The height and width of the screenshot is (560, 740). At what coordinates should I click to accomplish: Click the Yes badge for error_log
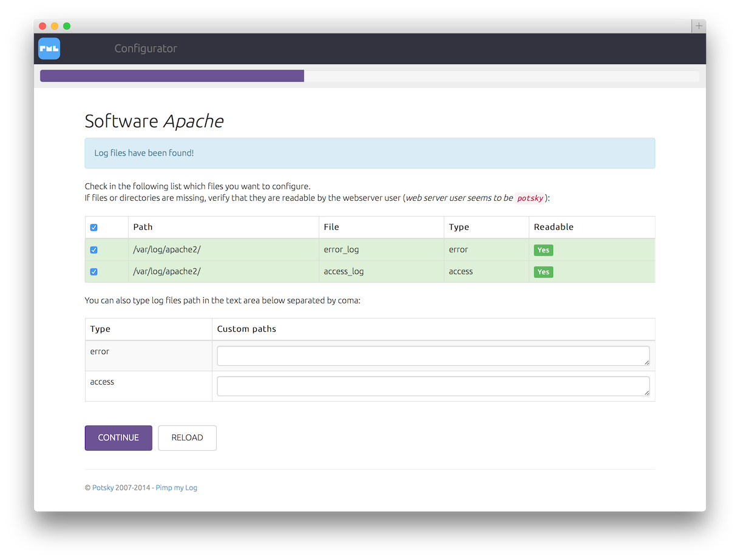(543, 250)
